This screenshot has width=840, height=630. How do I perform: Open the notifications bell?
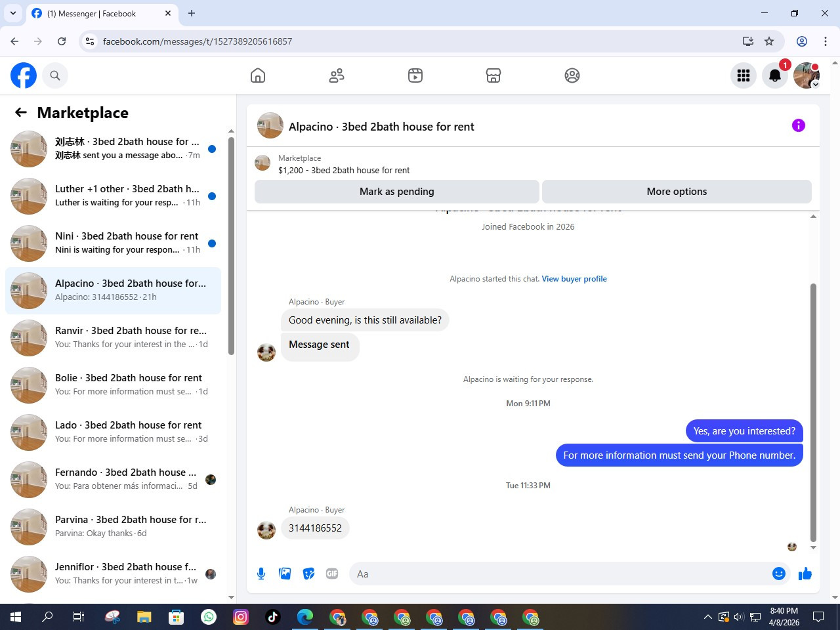pyautogui.click(x=775, y=75)
